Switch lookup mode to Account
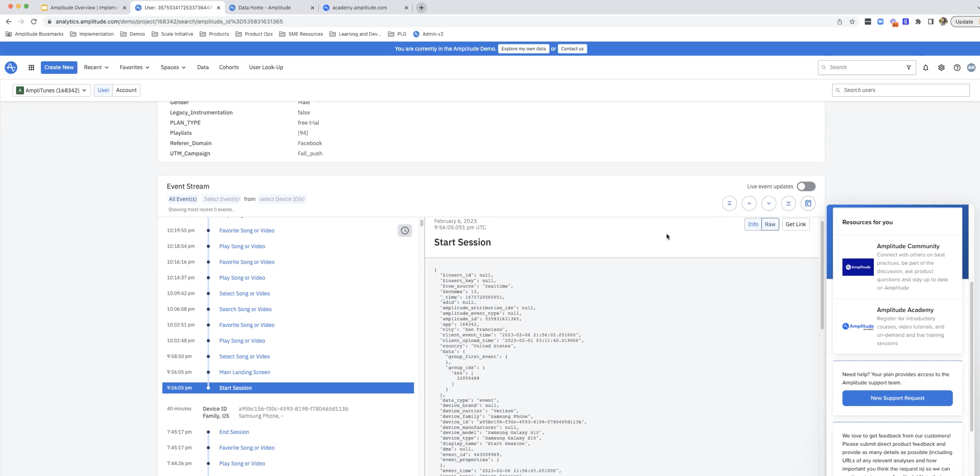The image size is (980, 476). click(126, 90)
